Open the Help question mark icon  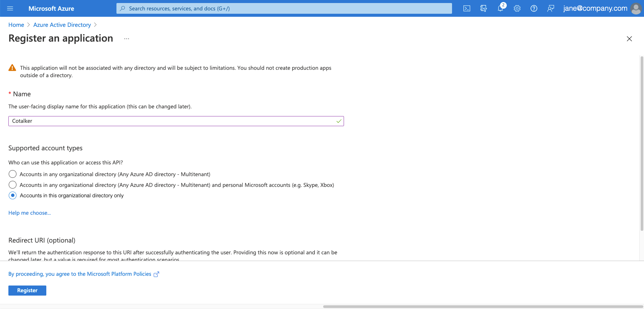click(534, 8)
